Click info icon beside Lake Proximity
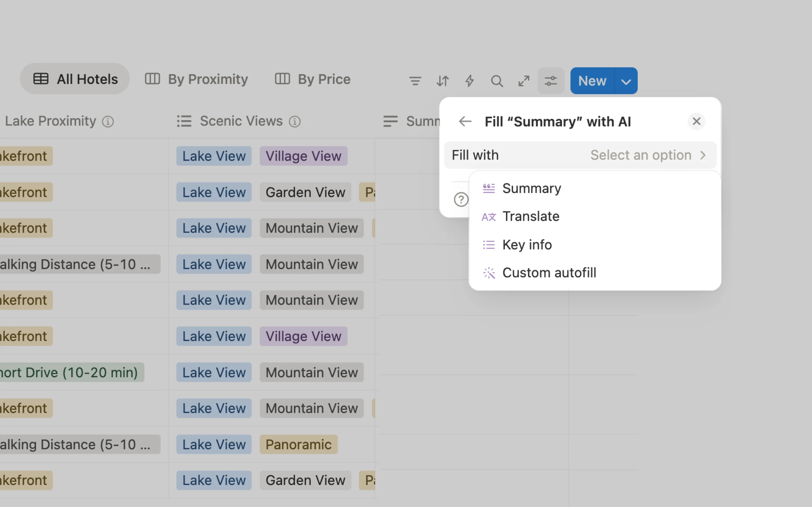 [108, 121]
